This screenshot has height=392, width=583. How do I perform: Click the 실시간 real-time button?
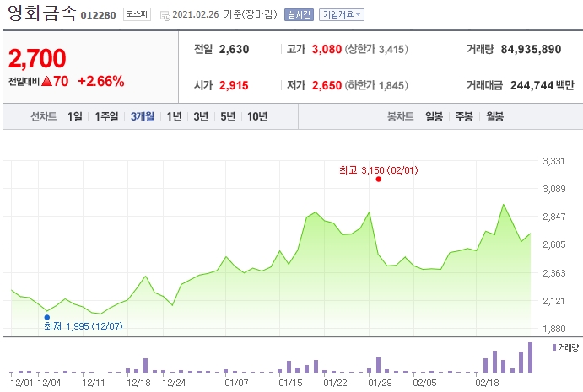(299, 15)
